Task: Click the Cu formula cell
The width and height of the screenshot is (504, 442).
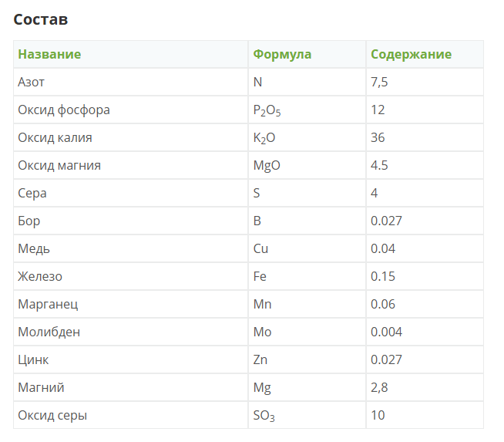Action: click(x=261, y=248)
